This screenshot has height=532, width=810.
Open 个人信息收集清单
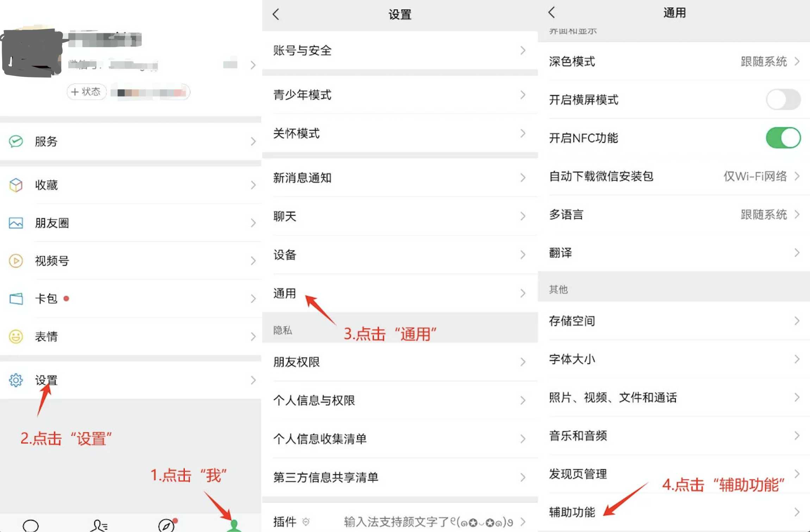point(400,439)
